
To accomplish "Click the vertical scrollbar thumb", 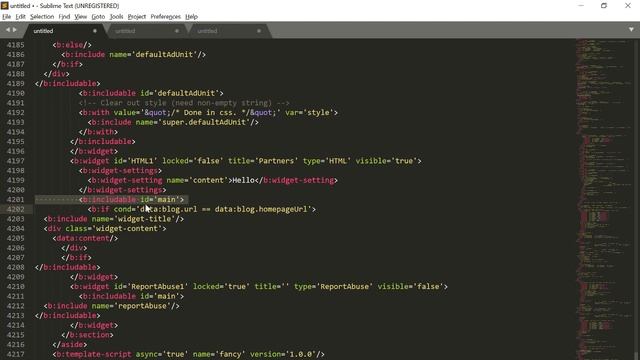I will pos(636,355).
